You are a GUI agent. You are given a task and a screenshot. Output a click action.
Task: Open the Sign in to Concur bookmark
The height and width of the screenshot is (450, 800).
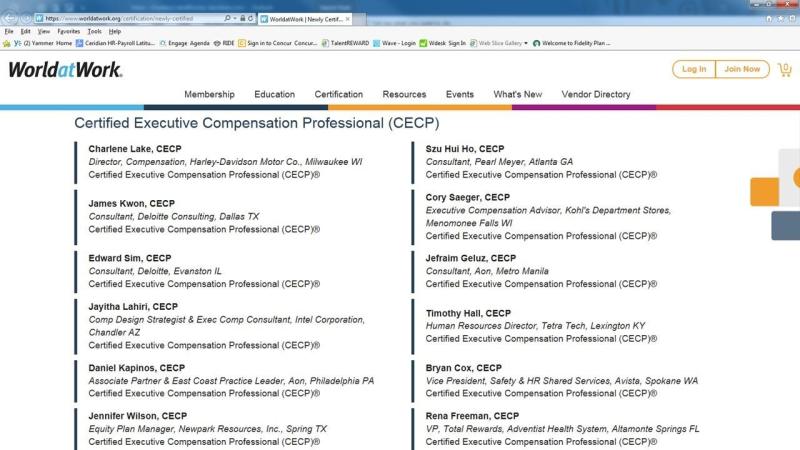click(x=278, y=43)
